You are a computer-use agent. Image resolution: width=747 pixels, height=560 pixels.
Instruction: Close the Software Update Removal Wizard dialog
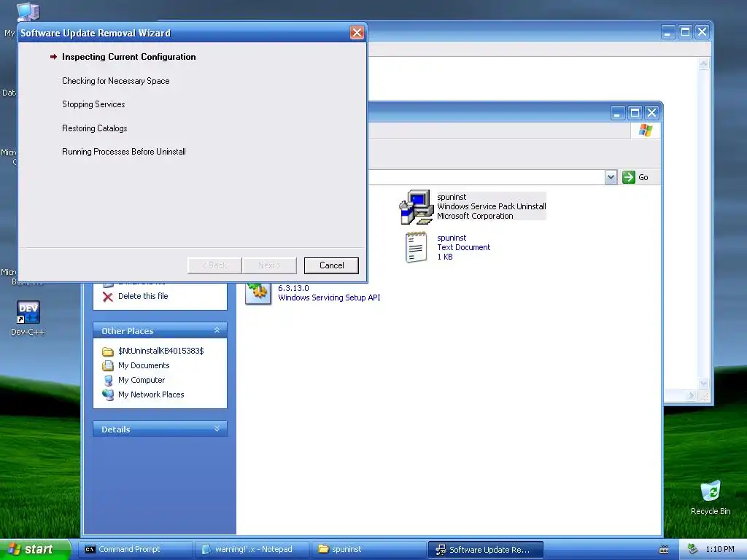click(357, 32)
